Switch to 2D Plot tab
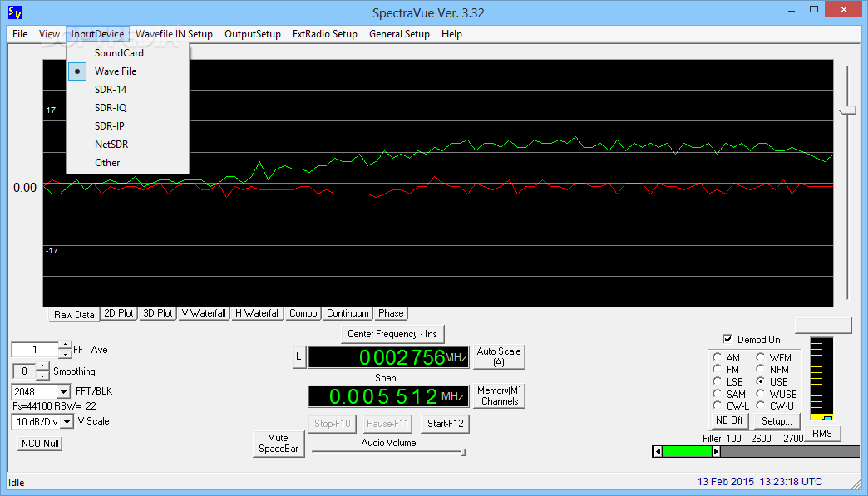 coord(119,313)
